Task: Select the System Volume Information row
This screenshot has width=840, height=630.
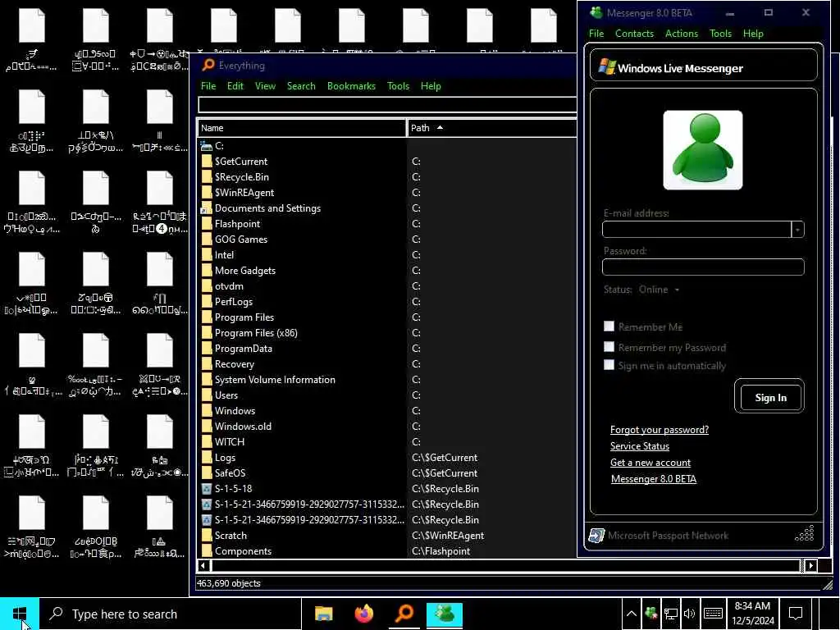Action: click(387, 379)
